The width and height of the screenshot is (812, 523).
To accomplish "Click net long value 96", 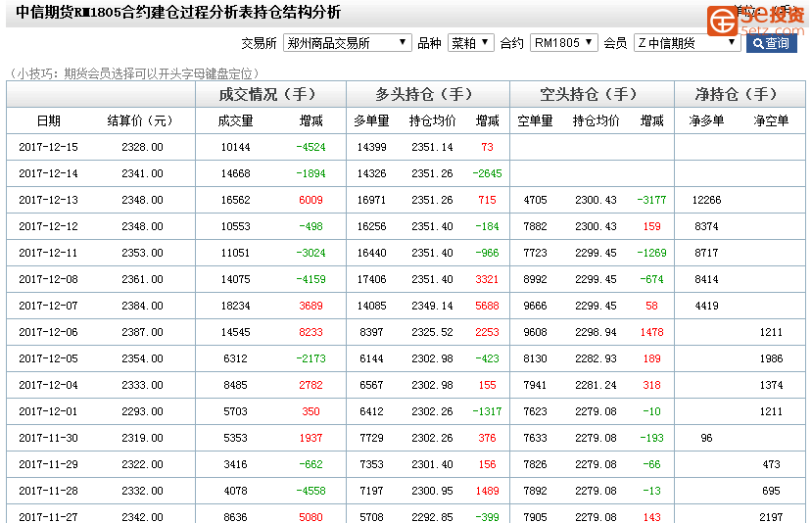I will (706, 438).
